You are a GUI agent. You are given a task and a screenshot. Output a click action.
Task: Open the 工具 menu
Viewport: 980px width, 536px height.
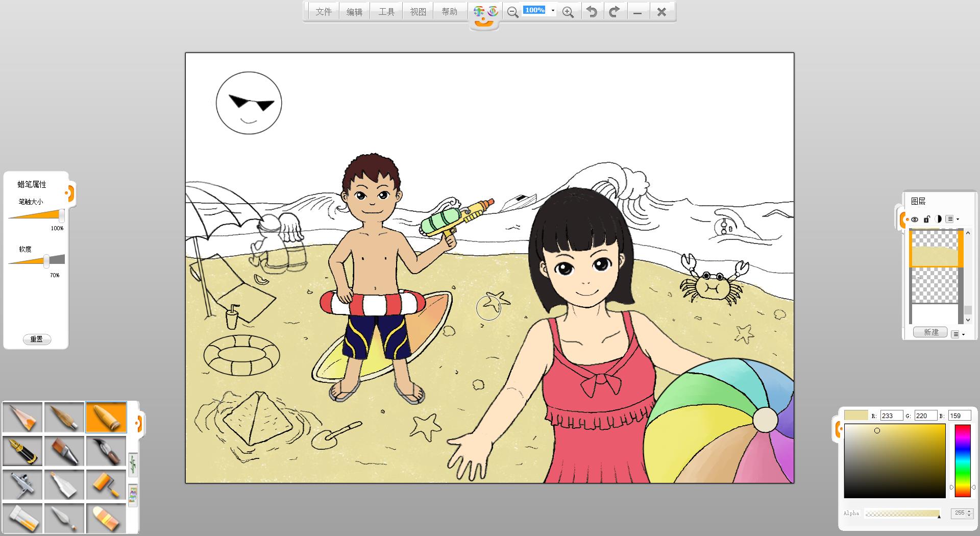click(386, 12)
